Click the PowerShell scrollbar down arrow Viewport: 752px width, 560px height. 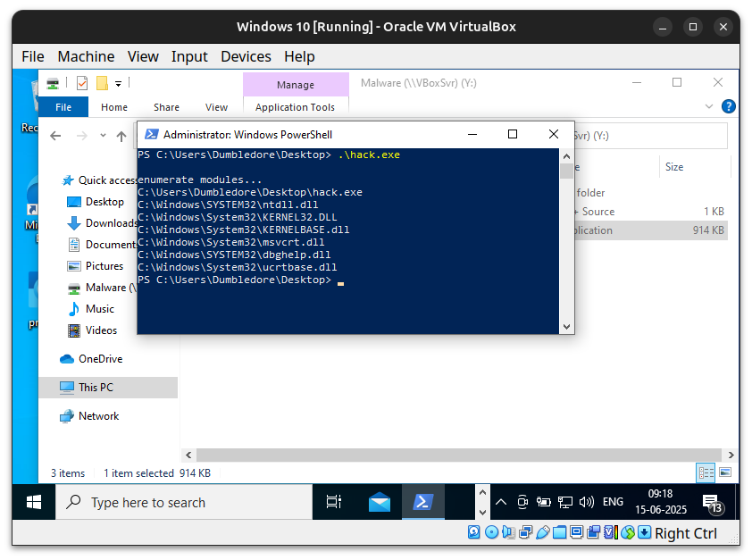pos(566,327)
